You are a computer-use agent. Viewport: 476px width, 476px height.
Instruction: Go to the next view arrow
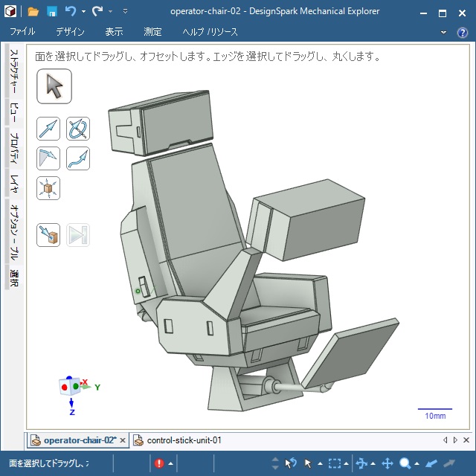449,463
